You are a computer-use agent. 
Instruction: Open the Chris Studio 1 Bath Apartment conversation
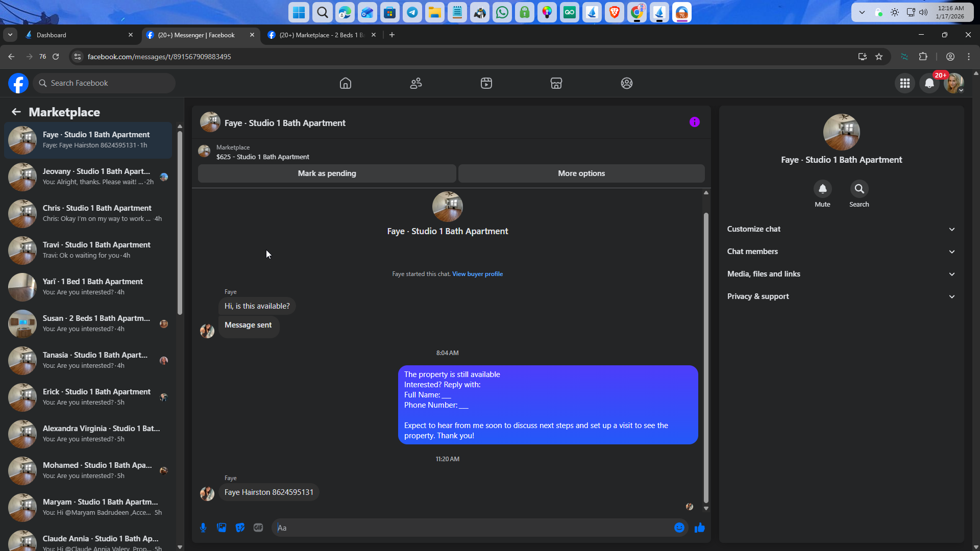click(97, 213)
